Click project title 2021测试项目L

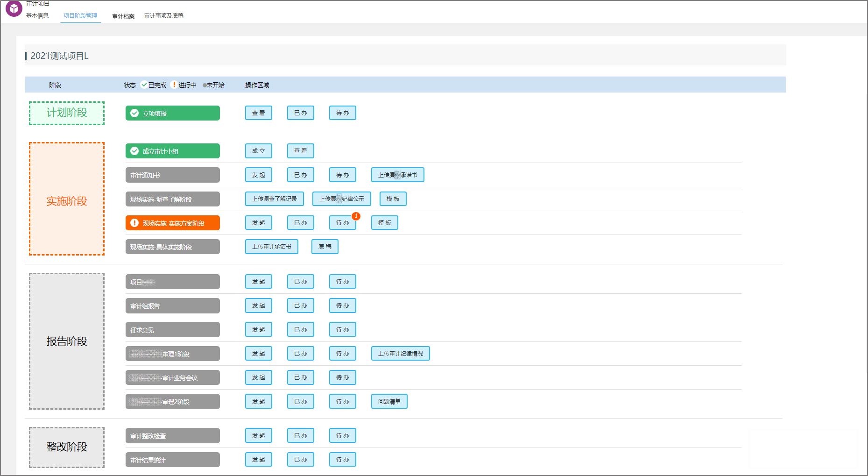click(59, 56)
